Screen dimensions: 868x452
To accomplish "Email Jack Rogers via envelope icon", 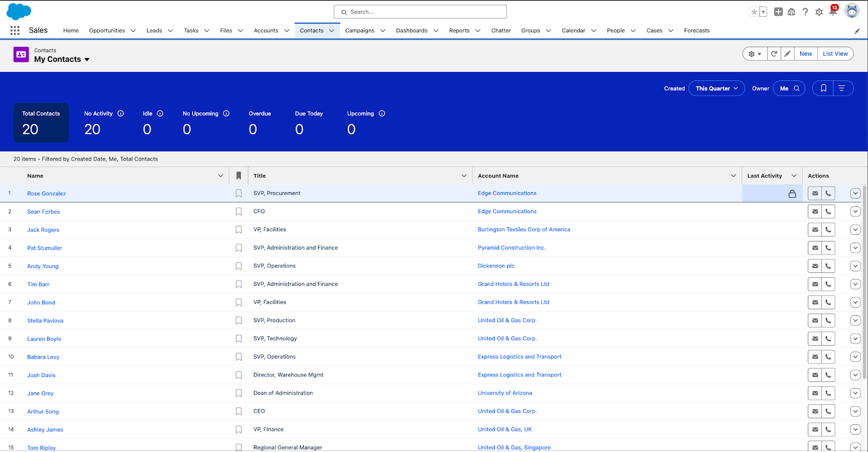I will [x=815, y=230].
